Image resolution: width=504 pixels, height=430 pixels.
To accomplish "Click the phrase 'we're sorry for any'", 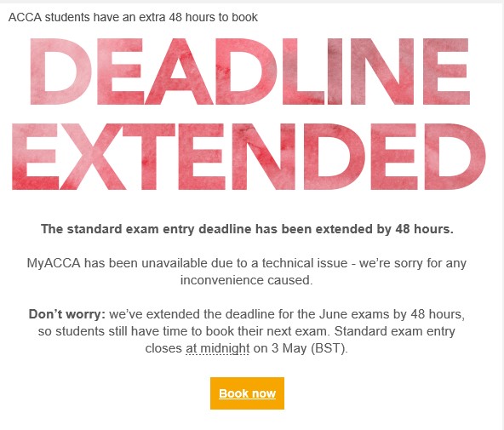I will point(413,263).
